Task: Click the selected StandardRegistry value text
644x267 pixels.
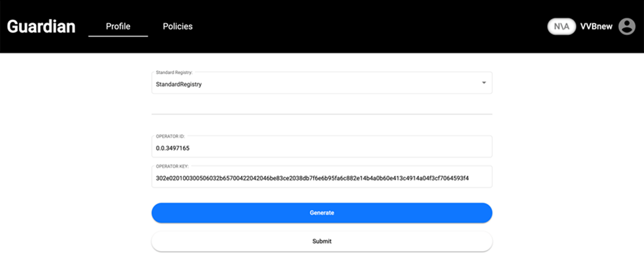Action: pyautogui.click(x=178, y=85)
